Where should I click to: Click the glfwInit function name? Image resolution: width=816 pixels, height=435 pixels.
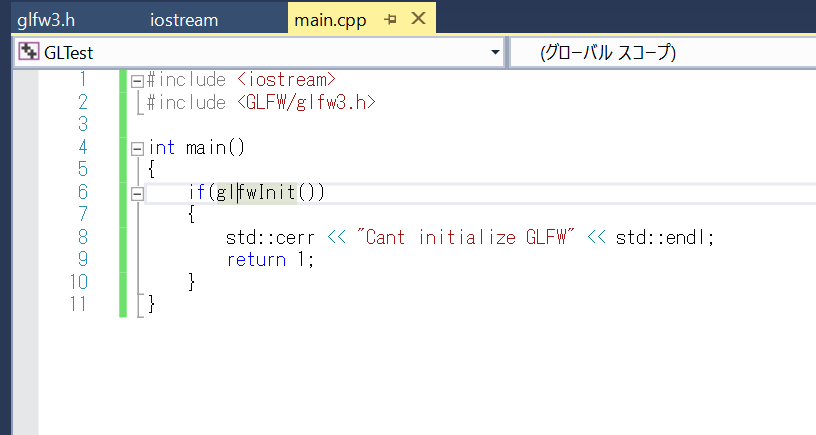coord(257,193)
